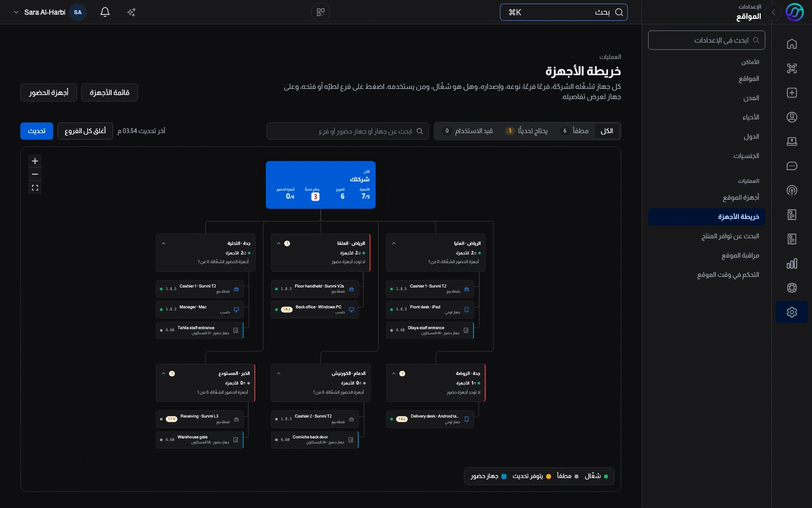The image size is (812, 508).
Task: Select خريطة الأجهزة menu item
Action: click(x=706, y=217)
